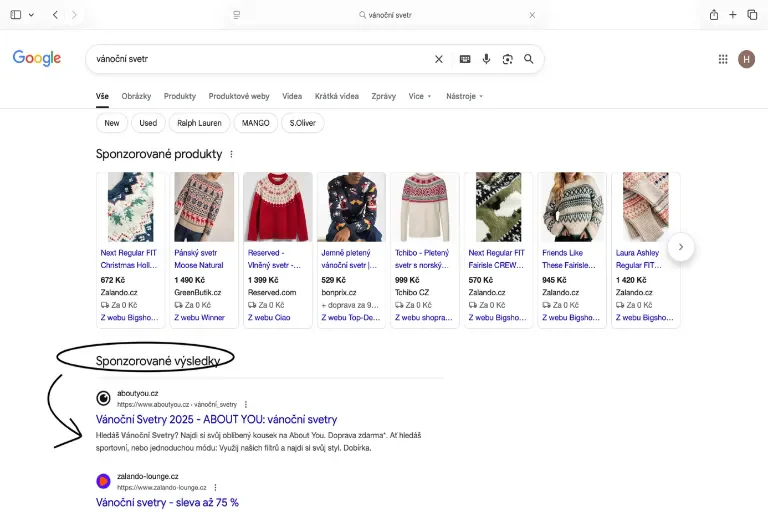This screenshot has height=512, width=768.
Task: Apply the Ralph Lauren filter chip
Action: 199,123
